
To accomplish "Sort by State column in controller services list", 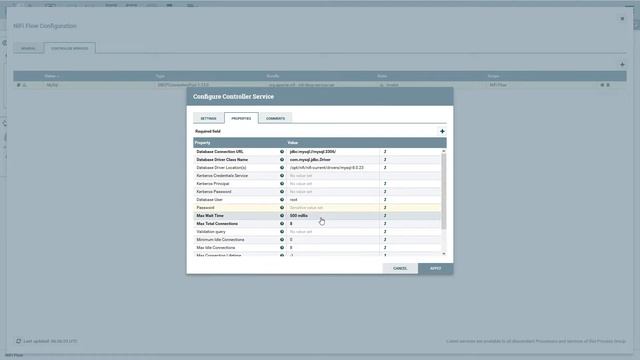I will tap(382, 76).
